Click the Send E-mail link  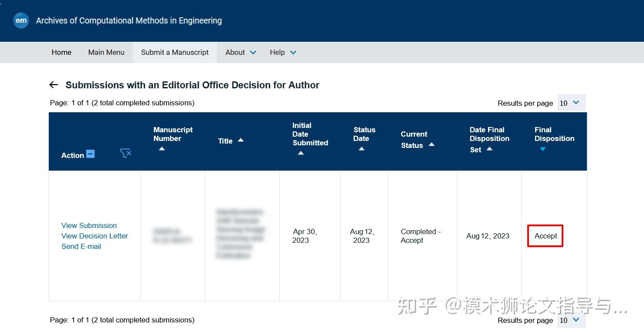pos(81,246)
